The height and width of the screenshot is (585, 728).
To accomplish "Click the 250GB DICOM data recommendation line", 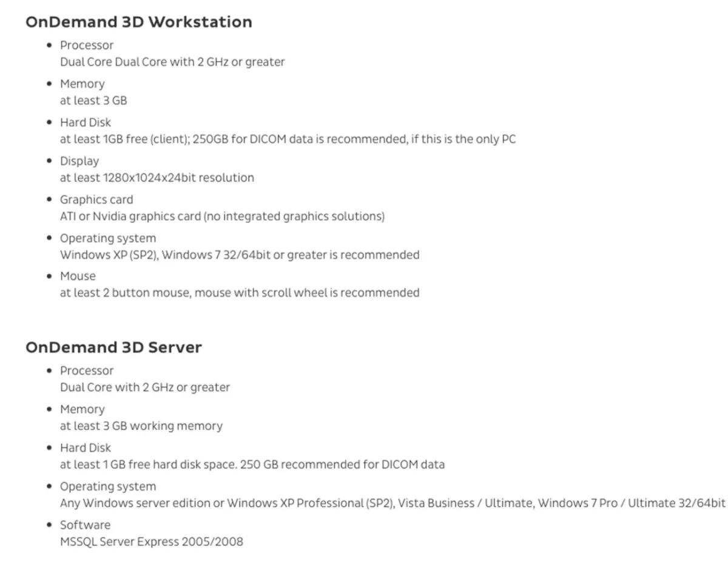I will pyautogui.click(x=288, y=139).
